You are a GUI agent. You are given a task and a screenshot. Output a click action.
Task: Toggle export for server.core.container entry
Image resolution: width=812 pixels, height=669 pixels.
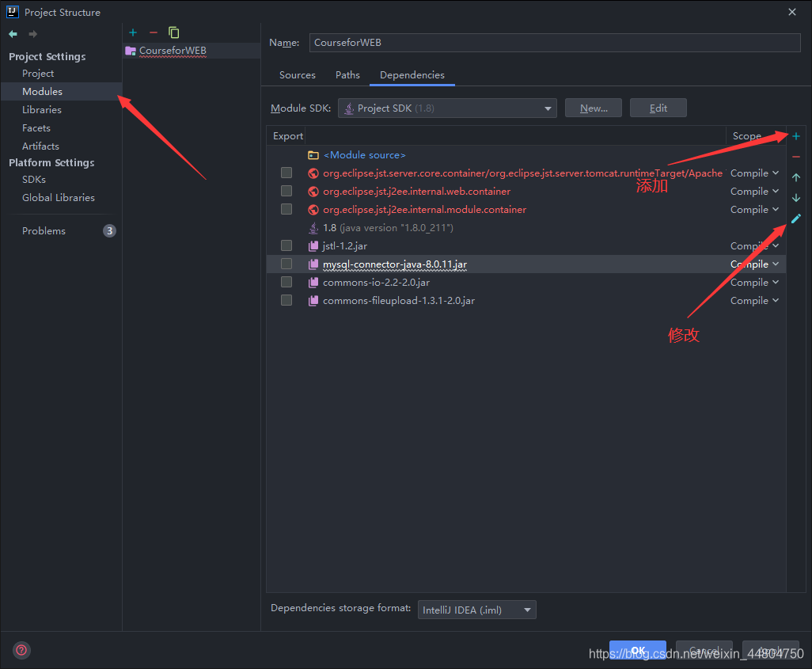(x=286, y=173)
